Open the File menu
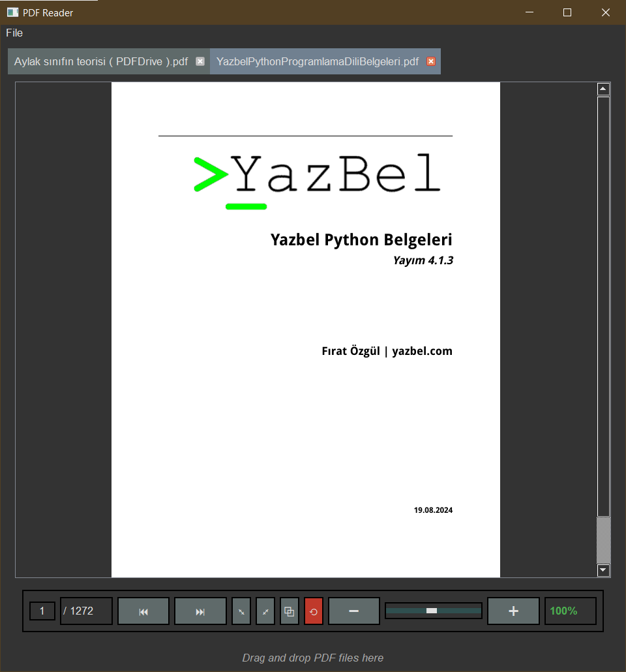 pyautogui.click(x=14, y=33)
